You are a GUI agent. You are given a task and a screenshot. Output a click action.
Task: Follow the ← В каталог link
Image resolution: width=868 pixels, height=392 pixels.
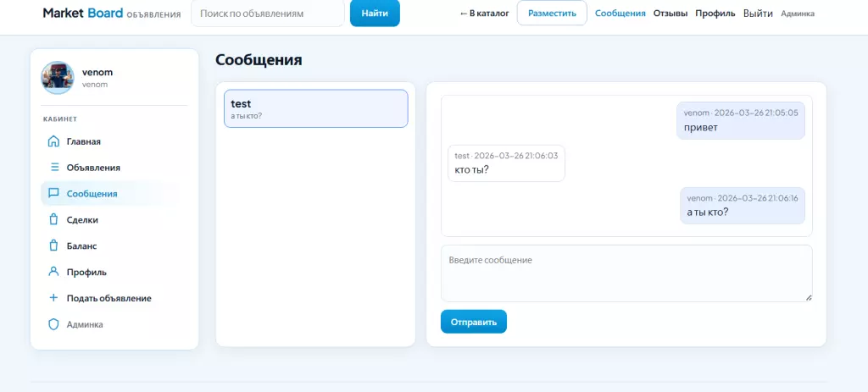point(487,14)
